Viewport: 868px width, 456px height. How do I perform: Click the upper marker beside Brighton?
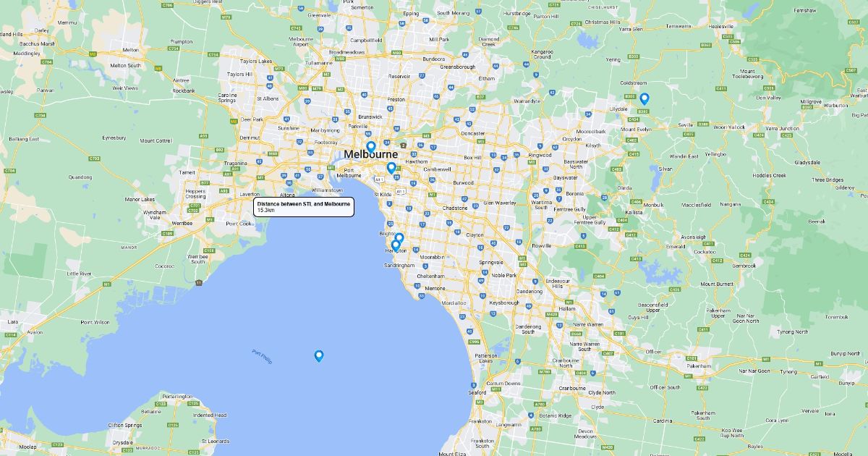[x=399, y=238]
